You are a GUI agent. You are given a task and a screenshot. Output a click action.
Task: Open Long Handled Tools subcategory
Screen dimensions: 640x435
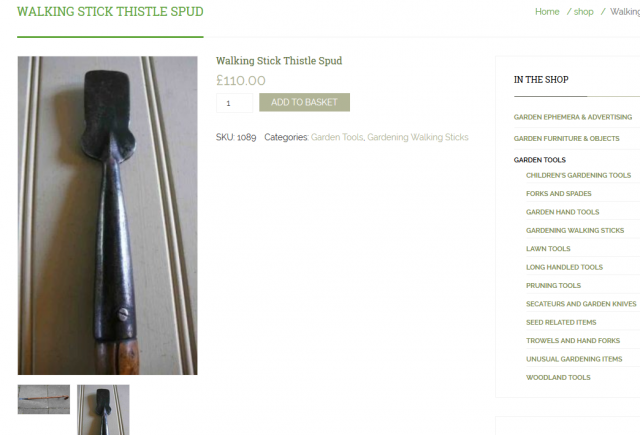[564, 267]
